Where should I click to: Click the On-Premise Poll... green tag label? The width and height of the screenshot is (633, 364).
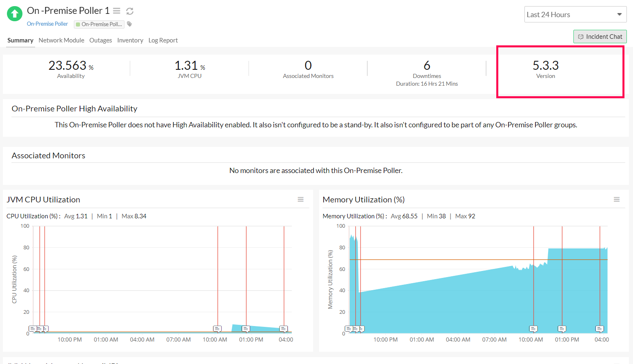pos(99,24)
